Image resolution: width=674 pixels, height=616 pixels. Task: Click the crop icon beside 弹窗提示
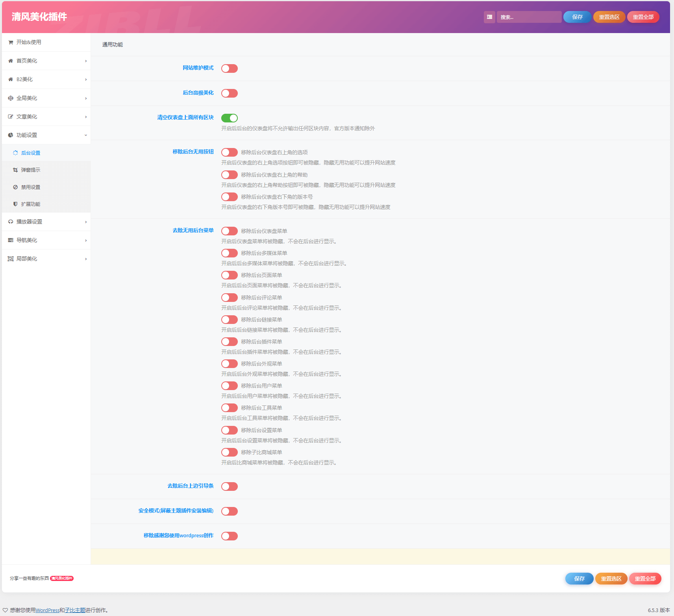(15, 170)
